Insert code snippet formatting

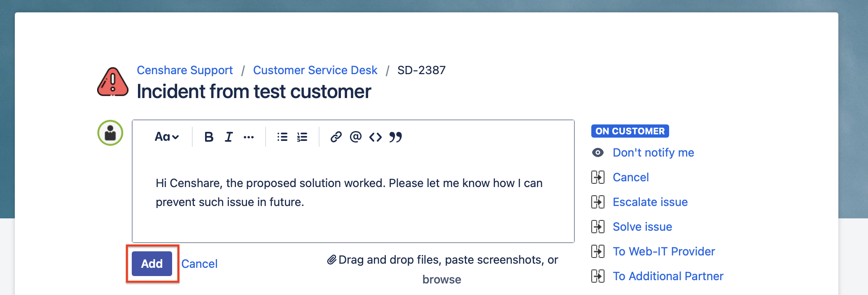(x=376, y=137)
